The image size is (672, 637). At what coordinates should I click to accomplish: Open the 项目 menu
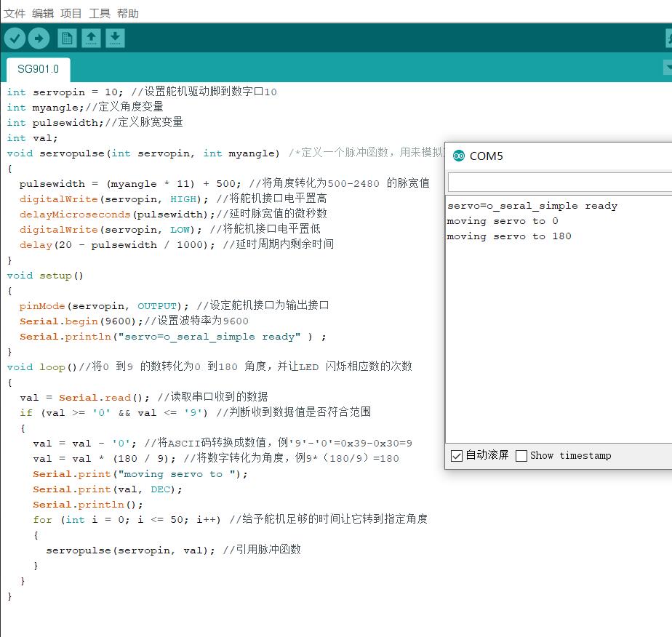pos(71,14)
